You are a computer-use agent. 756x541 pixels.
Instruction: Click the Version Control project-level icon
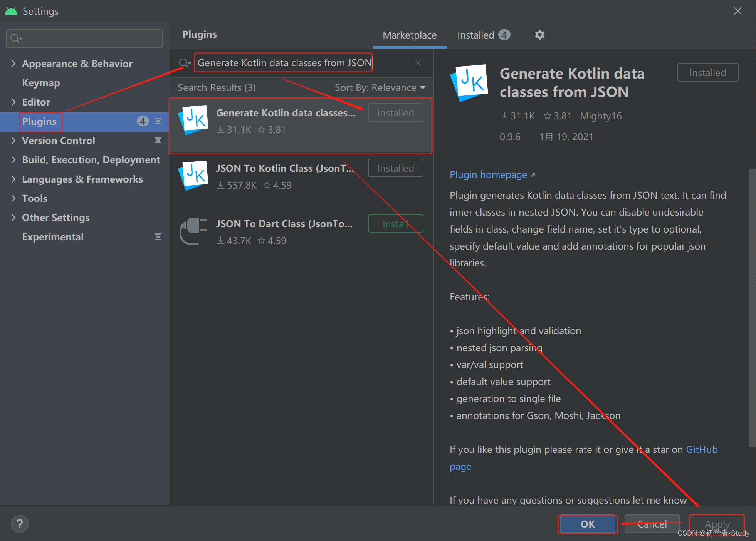tap(158, 141)
